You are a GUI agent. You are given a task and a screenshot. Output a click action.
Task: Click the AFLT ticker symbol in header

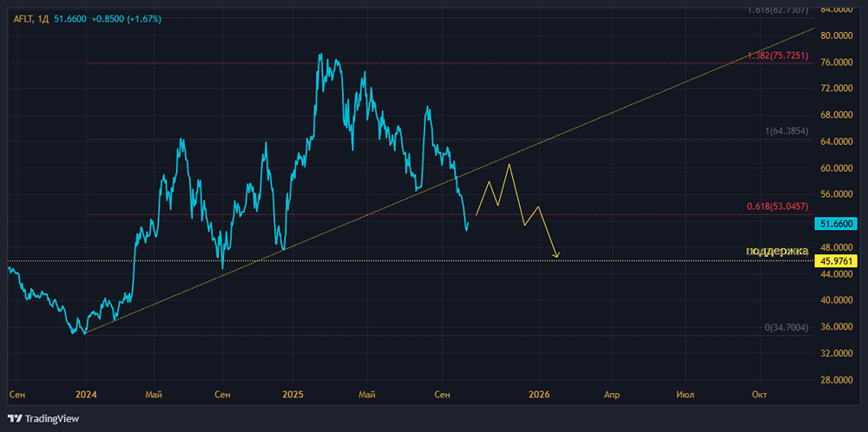[23, 19]
